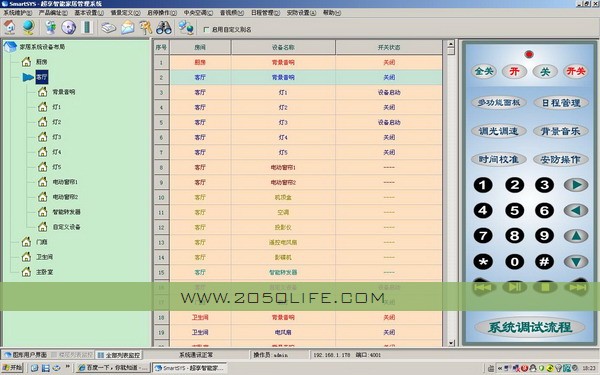Viewport: 600px width, 375px height.
Task: Click the table scrollbar down arrow
Action: pos(451,343)
